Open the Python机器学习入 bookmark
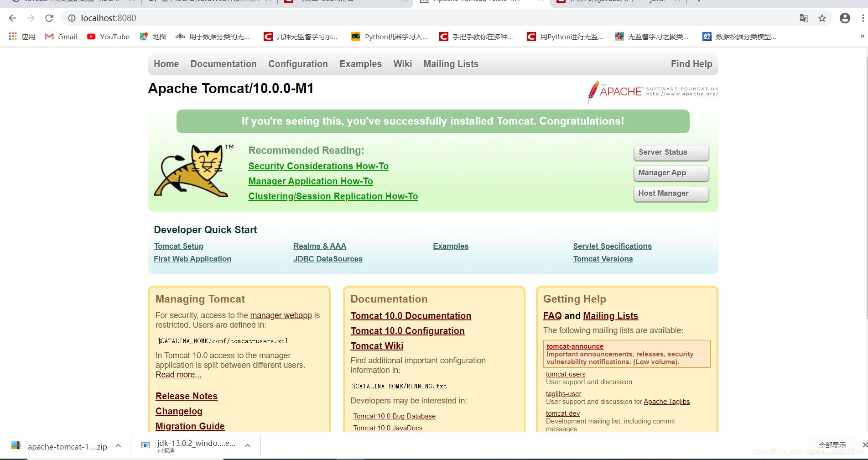The height and width of the screenshot is (460, 868). pyautogui.click(x=390, y=37)
